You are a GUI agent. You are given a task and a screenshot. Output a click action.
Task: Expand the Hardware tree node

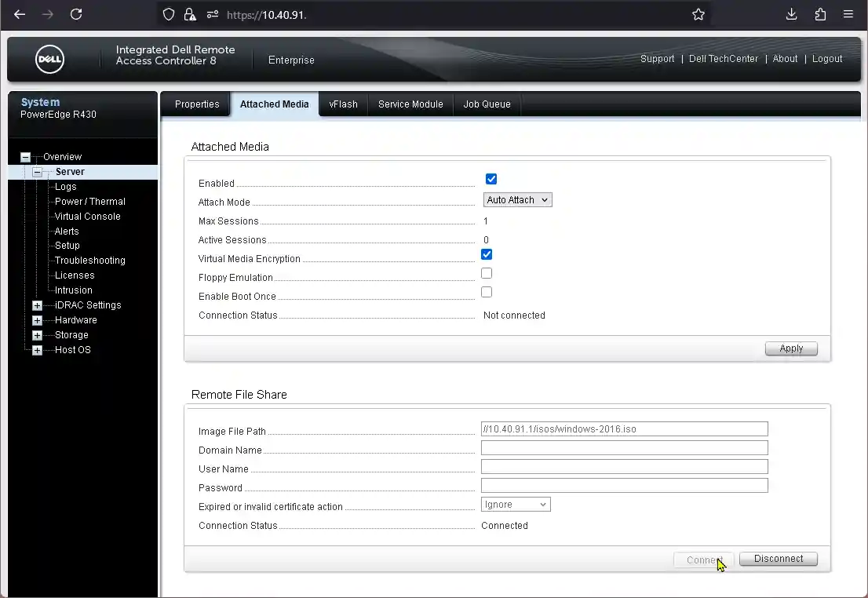pyautogui.click(x=37, y=321)
